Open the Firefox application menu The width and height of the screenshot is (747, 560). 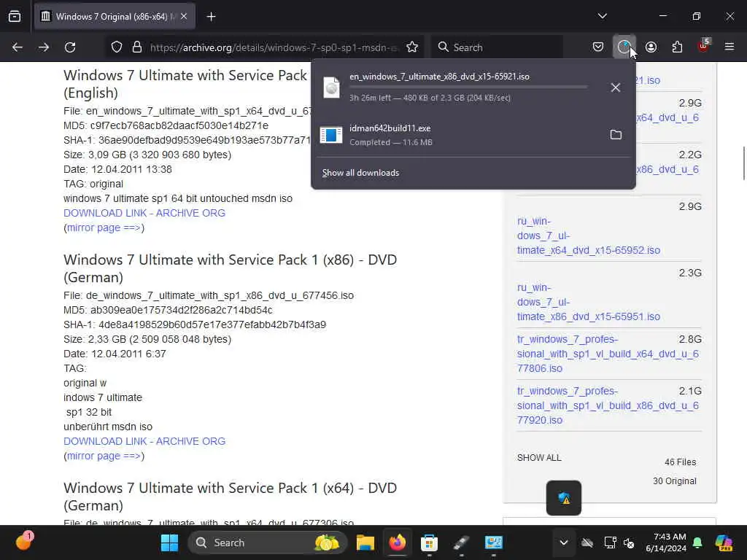point(729,47)
